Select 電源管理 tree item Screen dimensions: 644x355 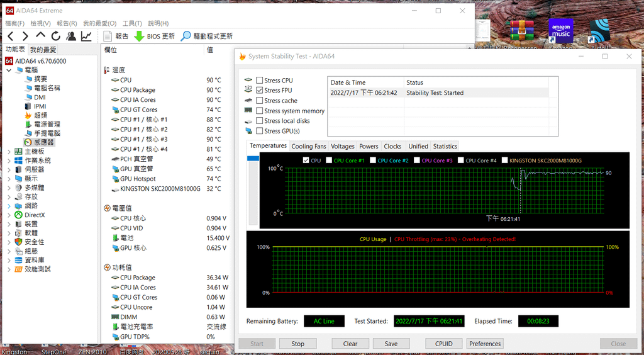pyautogui.click(x=42, y=124)
